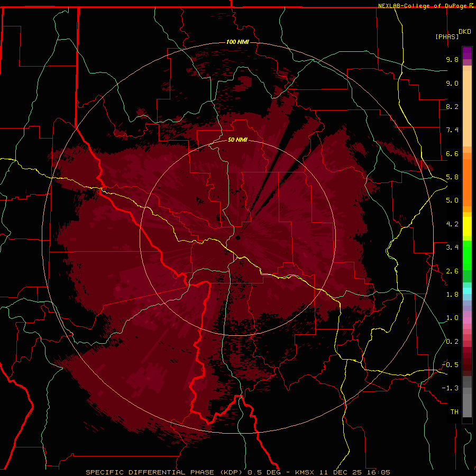Viewport: 476px width, 476px height.
Task: Click the 9.0 value on color scale
Action: (452, 83)
